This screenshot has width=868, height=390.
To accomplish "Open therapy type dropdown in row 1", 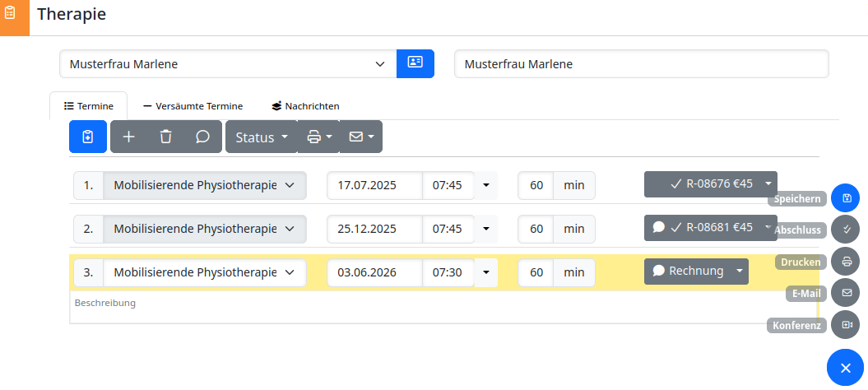I will coord(205,185).
